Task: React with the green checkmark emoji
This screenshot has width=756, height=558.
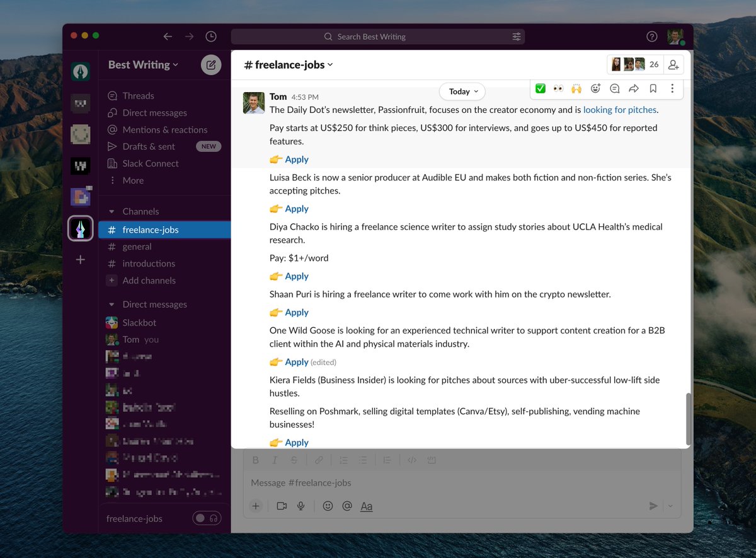Action: point(540,89)
